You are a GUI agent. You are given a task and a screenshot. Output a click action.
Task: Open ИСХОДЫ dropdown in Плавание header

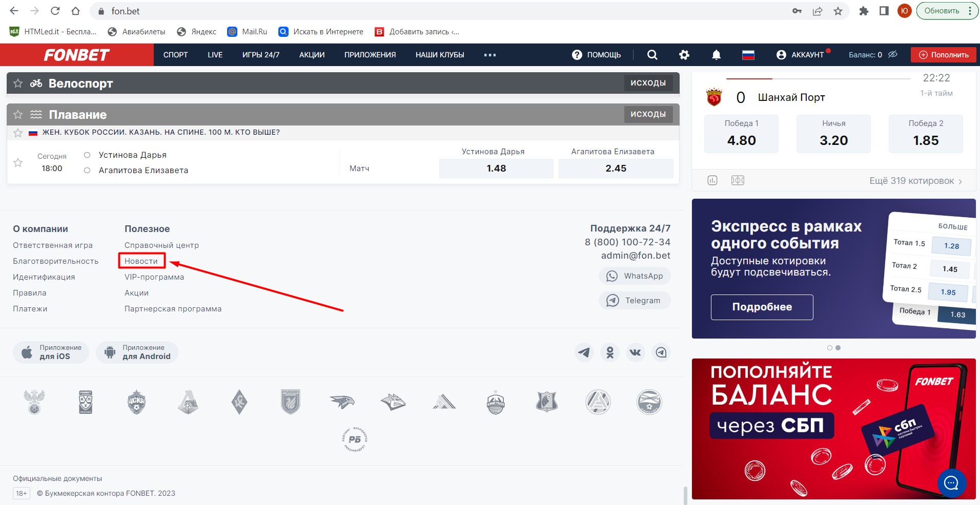pyautogui.click(x=648, y=114)
